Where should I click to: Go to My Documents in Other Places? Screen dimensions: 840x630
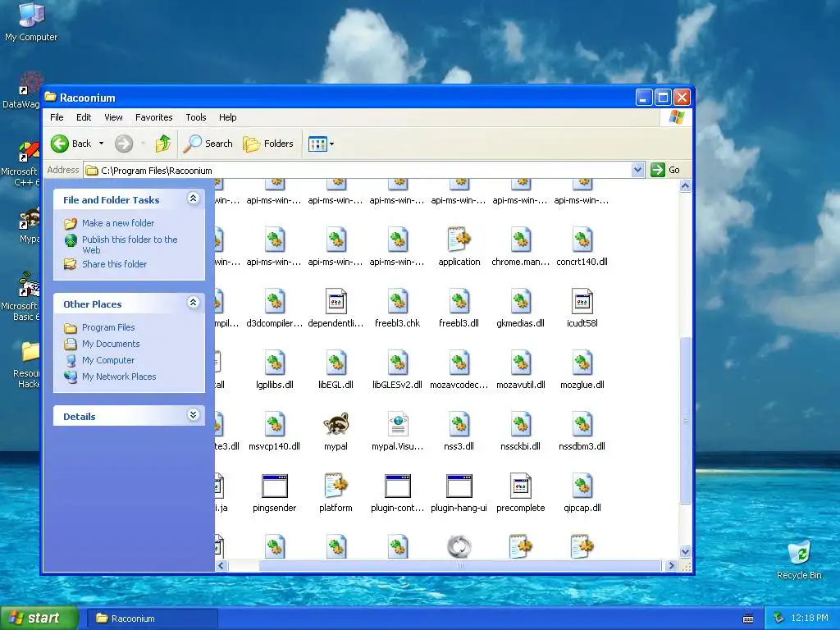point(111,344)
